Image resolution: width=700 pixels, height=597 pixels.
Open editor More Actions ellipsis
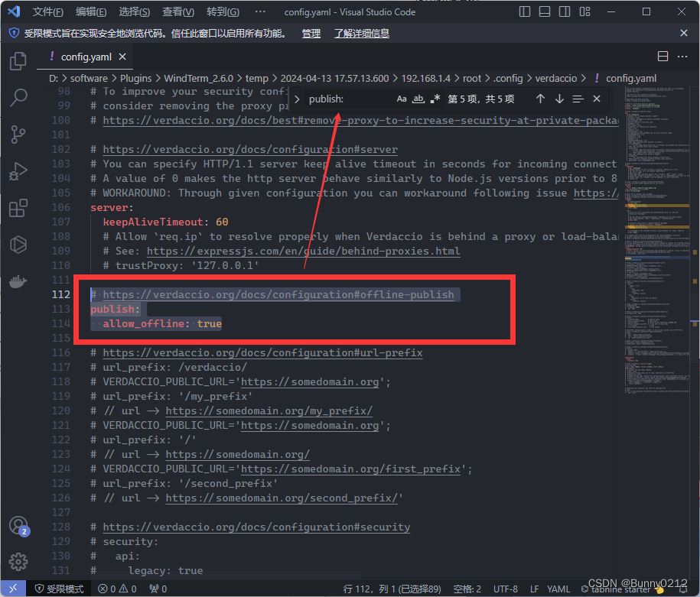[x=682, y=57]
